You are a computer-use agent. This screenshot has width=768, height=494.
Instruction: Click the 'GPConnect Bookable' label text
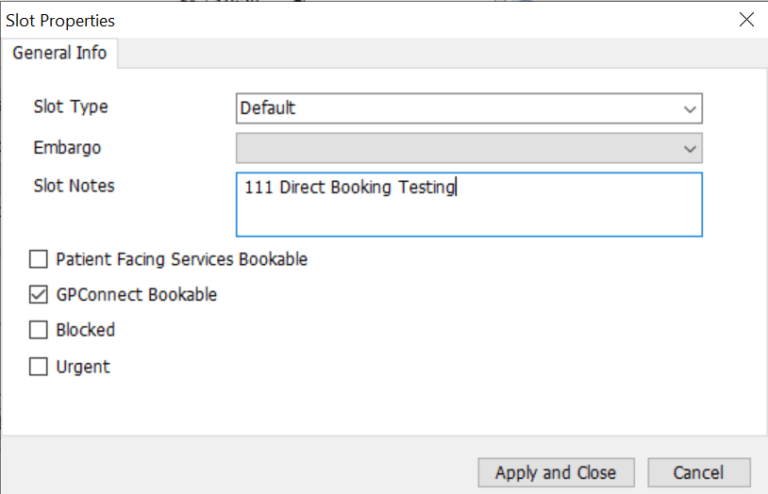pyautogui.click(x=137, y=295)
